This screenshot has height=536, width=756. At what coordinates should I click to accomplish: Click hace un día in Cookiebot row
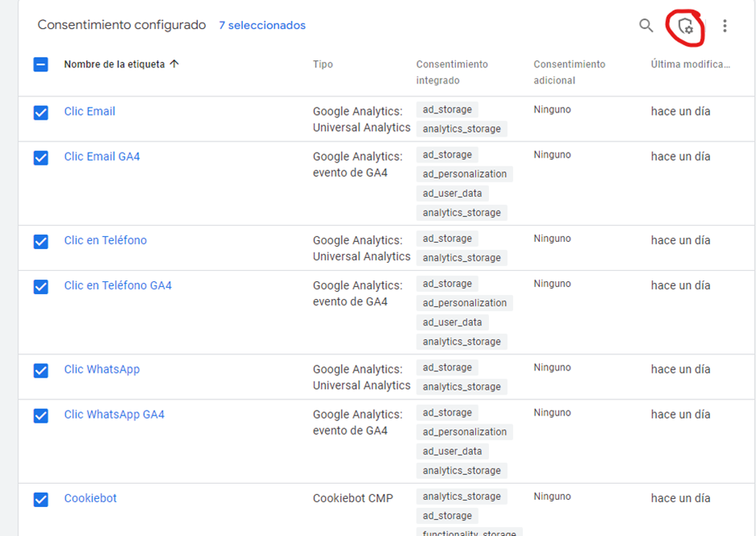pyautogui.click(x=680, y=498)
